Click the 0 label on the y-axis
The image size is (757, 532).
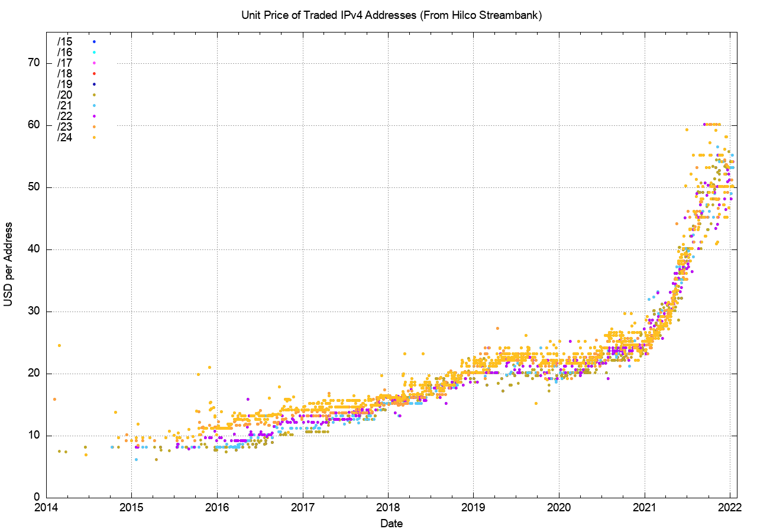coord(35,498)
